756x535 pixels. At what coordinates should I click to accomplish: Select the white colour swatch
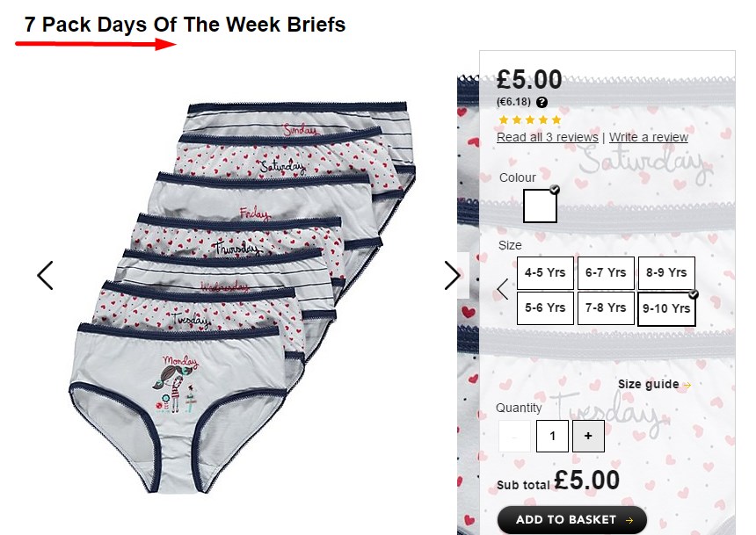pos(540,206)
